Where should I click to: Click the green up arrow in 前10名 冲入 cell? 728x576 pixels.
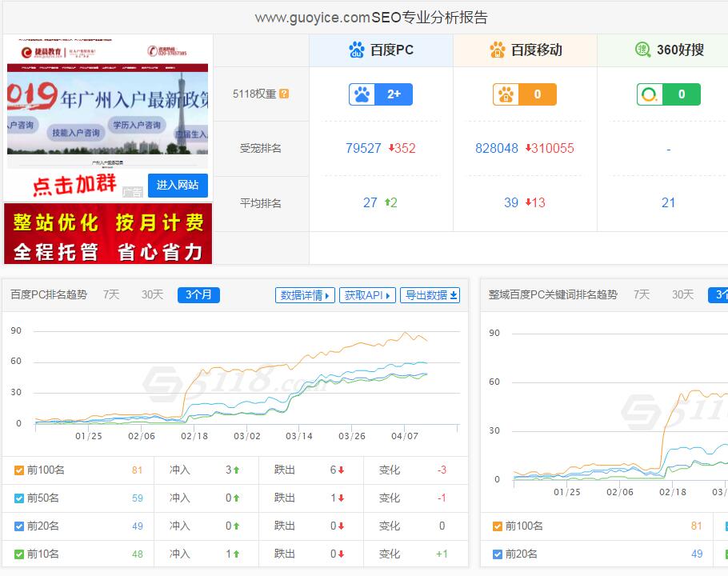tap(236, 554)
